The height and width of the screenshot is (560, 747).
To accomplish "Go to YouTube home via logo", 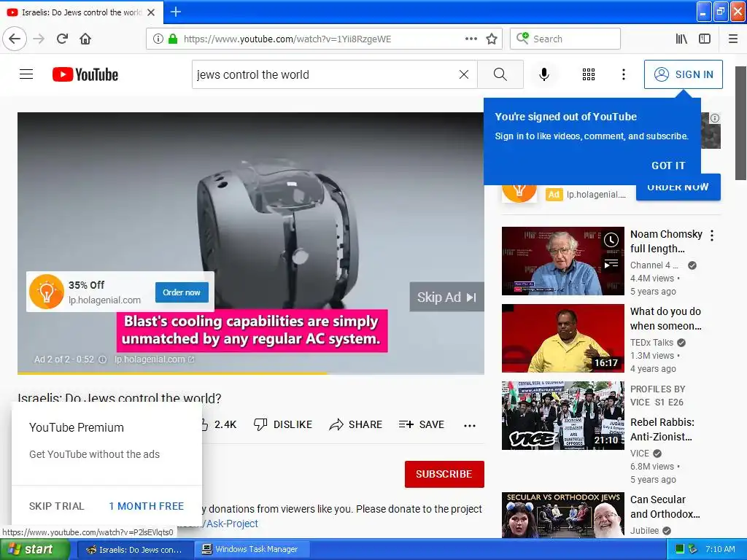I will point(85,74).
